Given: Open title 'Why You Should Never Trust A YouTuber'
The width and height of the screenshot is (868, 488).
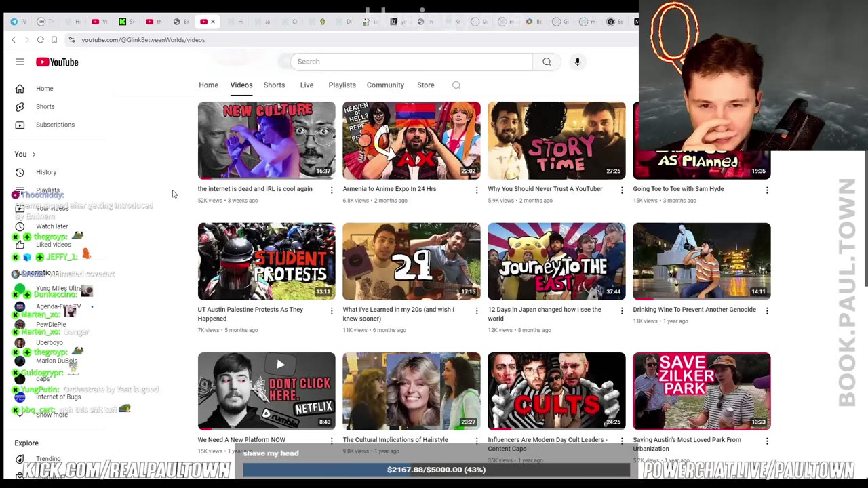Looking at the screenshot, I should [x=545, y=189].
